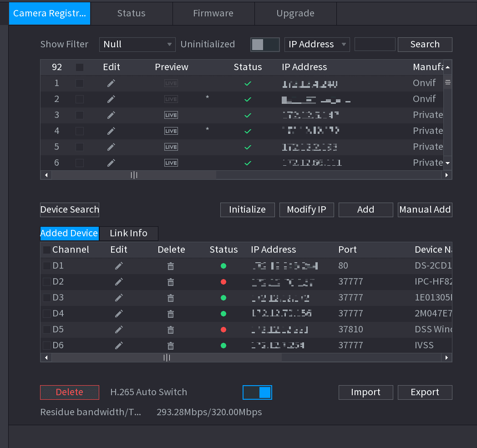
Task: Open LIVE preview for row 5
Action: pyautogui.click(x=171, y=147)
